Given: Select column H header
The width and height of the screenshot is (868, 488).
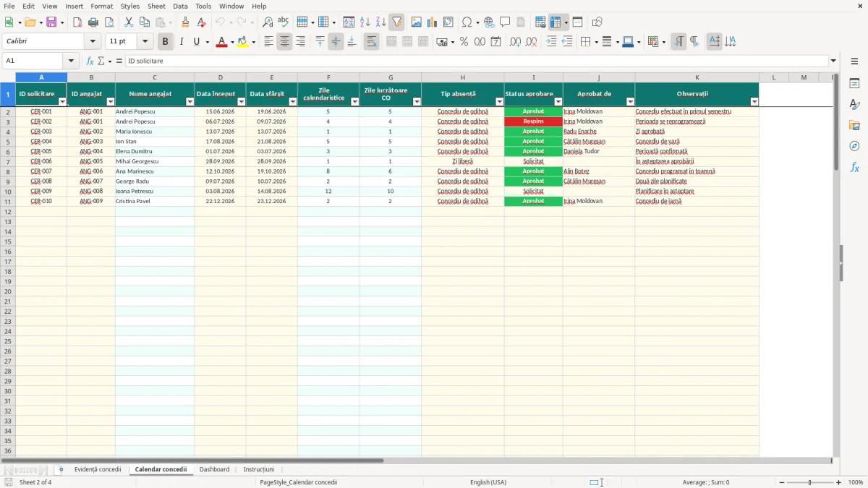Looking at the screenshot, I should (463, 77).
